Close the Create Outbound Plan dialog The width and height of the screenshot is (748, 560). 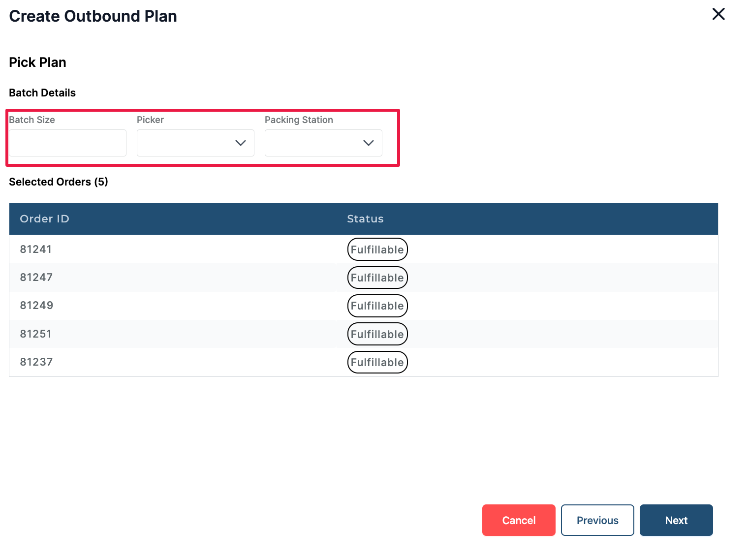[718, 14]
